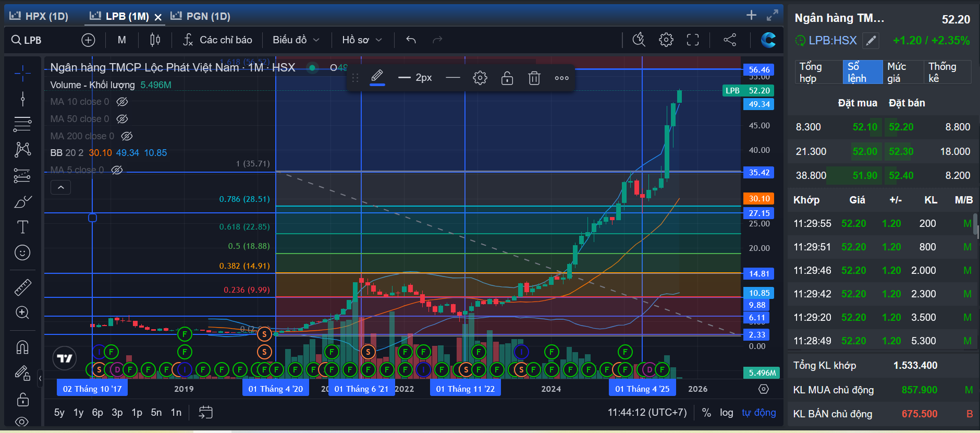Set chart range to 6p

pos(97,413)
